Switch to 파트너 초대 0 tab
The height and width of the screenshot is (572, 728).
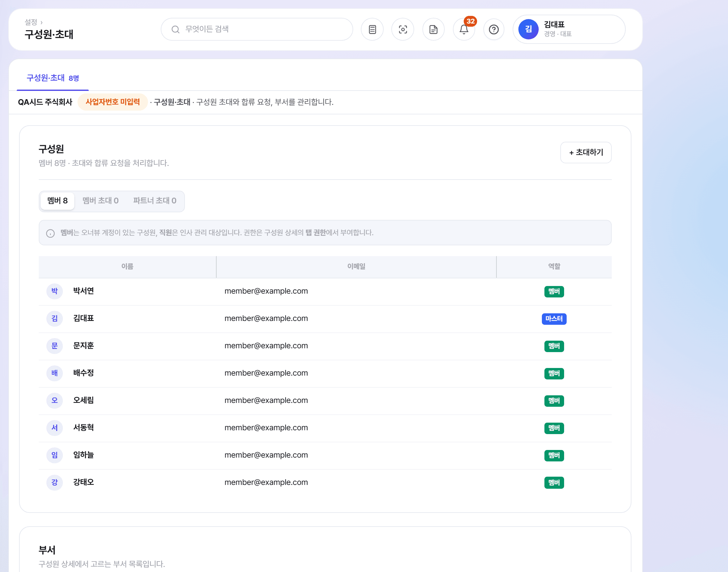[x=155, y=201]
